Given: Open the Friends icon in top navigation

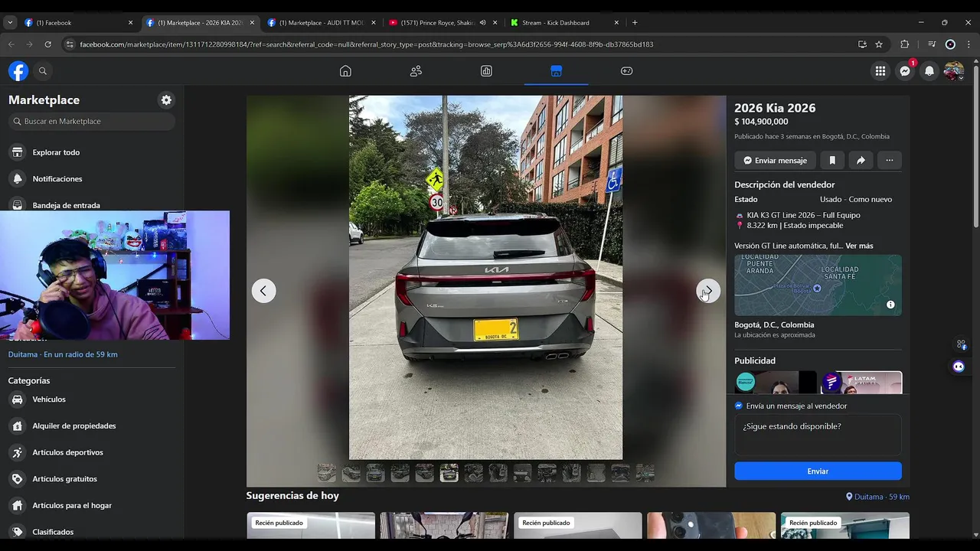Looking at the screenshot, I should coord(416,71).
